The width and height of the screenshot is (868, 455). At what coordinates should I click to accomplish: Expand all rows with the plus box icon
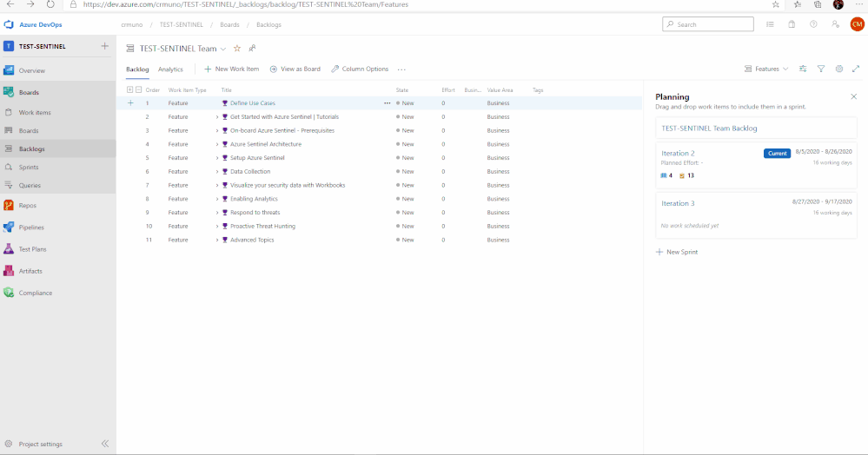129,89
